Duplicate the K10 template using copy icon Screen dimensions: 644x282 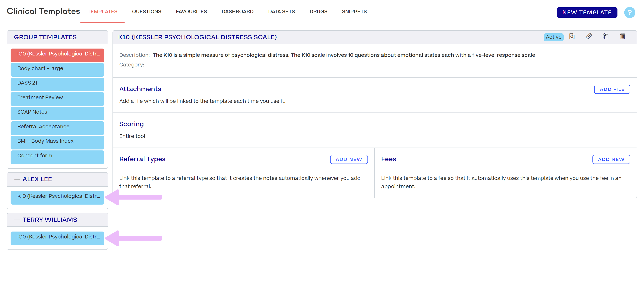pyautogui.click(x=606, y=37)
